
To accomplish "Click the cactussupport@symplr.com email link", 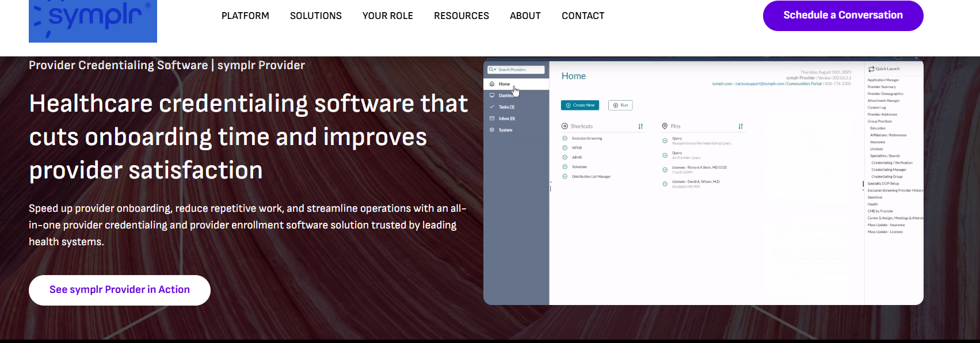I will [x=760, y=84].
